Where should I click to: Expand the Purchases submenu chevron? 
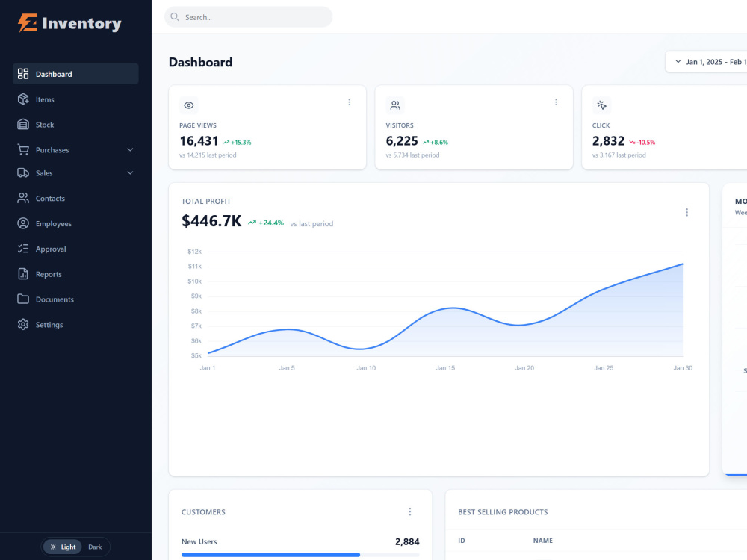130,149
